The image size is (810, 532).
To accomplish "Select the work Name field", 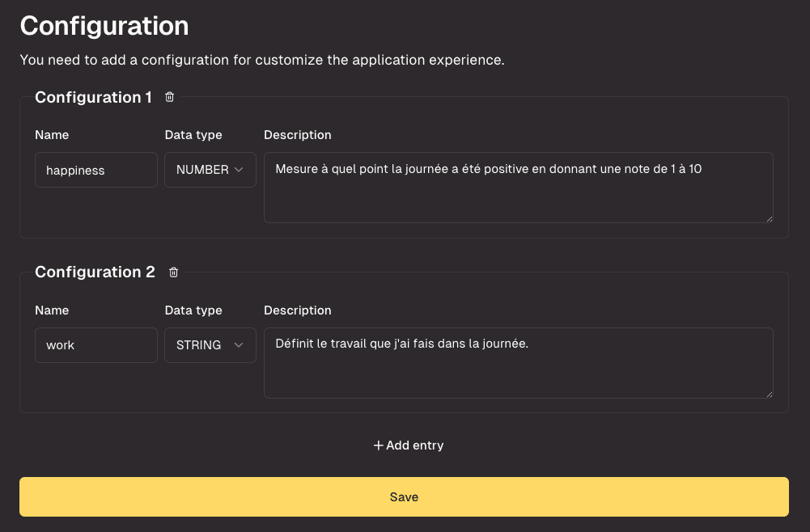I will point(95,345).
